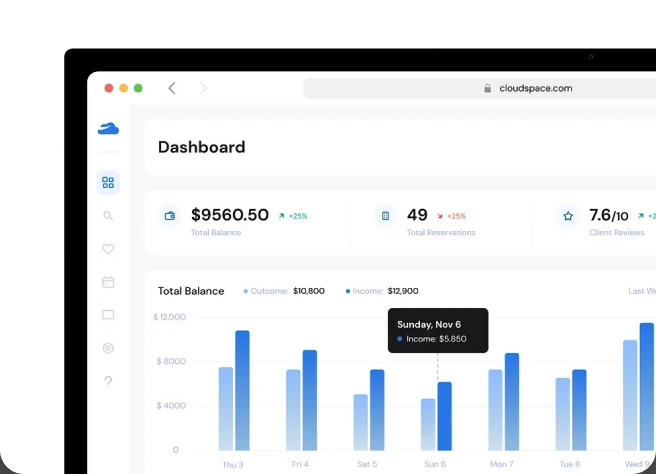Screen dimensions: 656x474
Task: Click the Sat 5 income bar
Action: tap(377, 410)
